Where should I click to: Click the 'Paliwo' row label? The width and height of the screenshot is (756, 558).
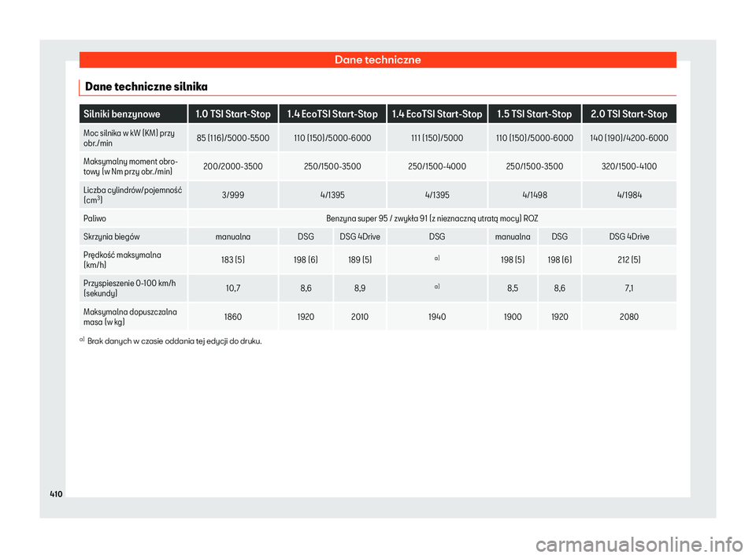[x=94, y=218]
